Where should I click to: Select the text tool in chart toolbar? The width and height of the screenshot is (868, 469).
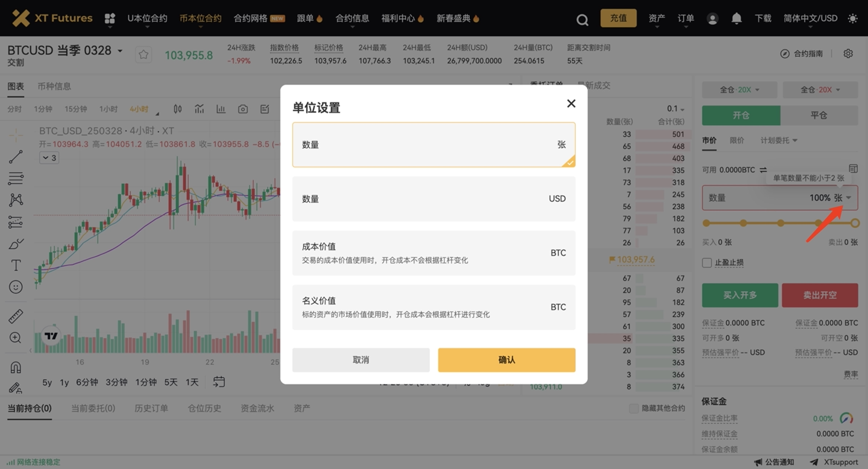coord(16,265)
